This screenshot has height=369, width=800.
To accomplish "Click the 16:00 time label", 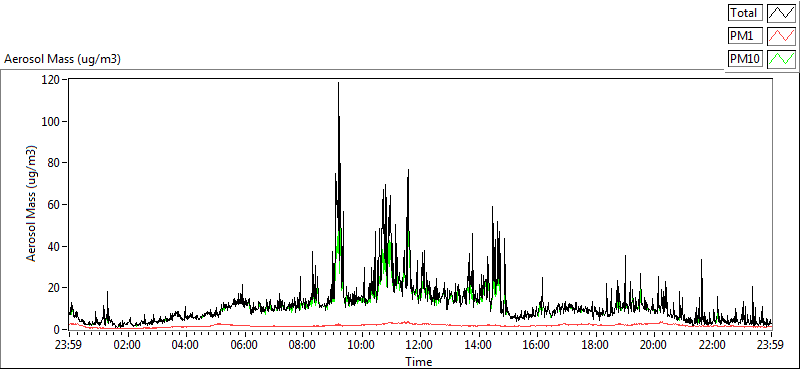I will 537,344.
